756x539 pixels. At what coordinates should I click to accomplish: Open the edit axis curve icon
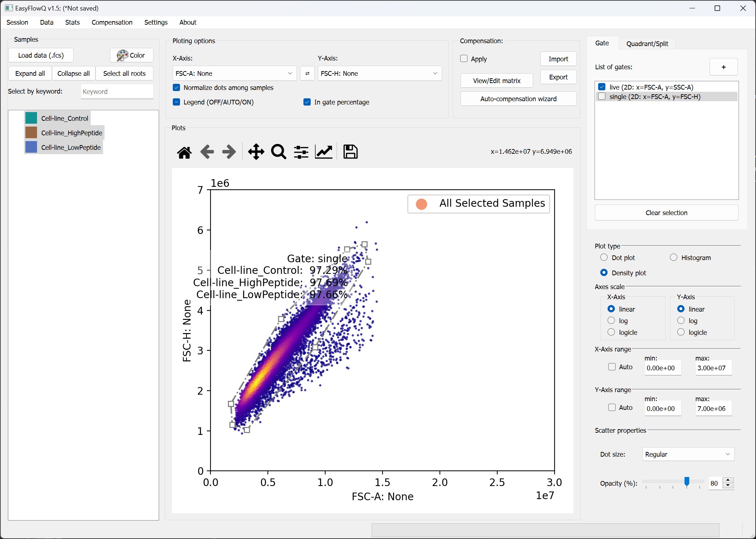pos(324,152)
